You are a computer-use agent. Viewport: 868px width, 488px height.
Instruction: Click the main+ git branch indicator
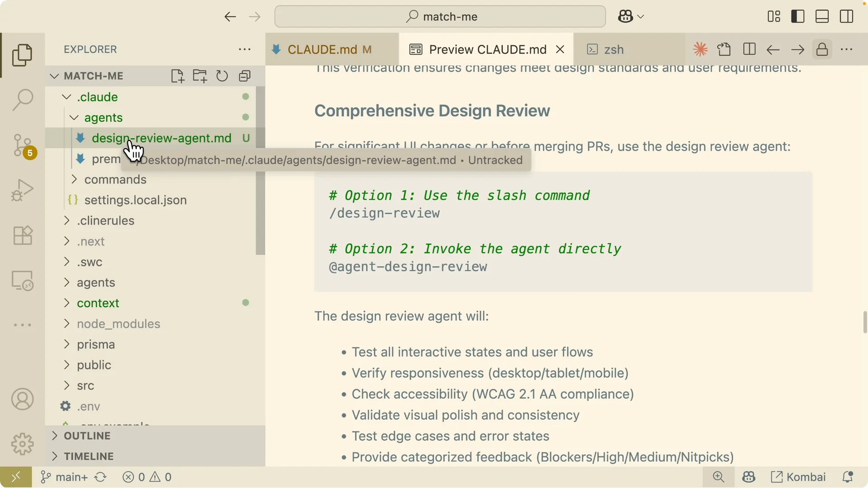tap(64, 477)
